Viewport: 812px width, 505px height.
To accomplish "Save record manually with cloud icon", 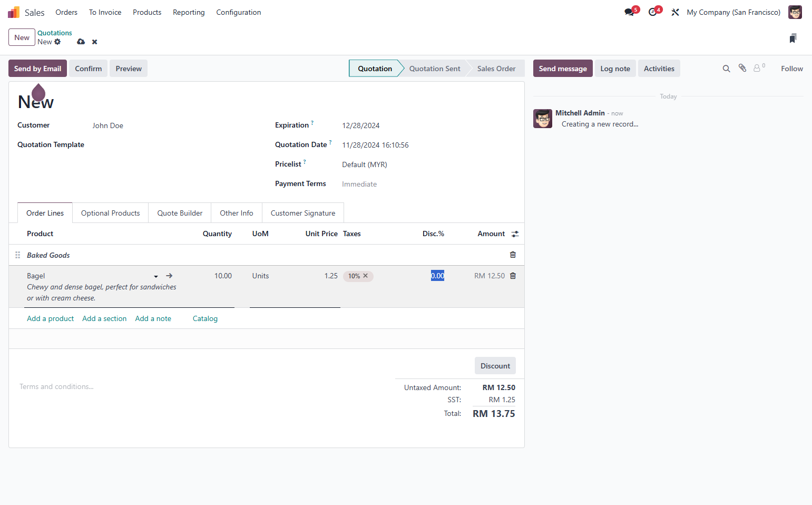I will pyautogui.click(x=81, y=42).
